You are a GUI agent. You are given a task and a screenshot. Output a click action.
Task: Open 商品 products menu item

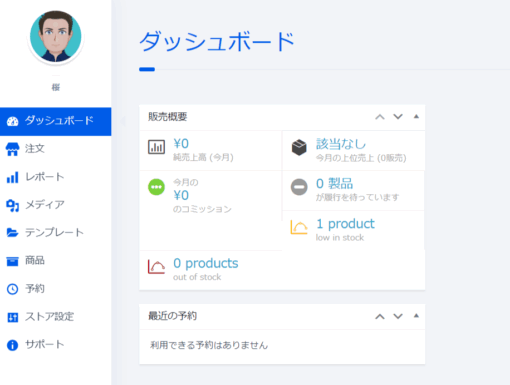coord(56,261)
